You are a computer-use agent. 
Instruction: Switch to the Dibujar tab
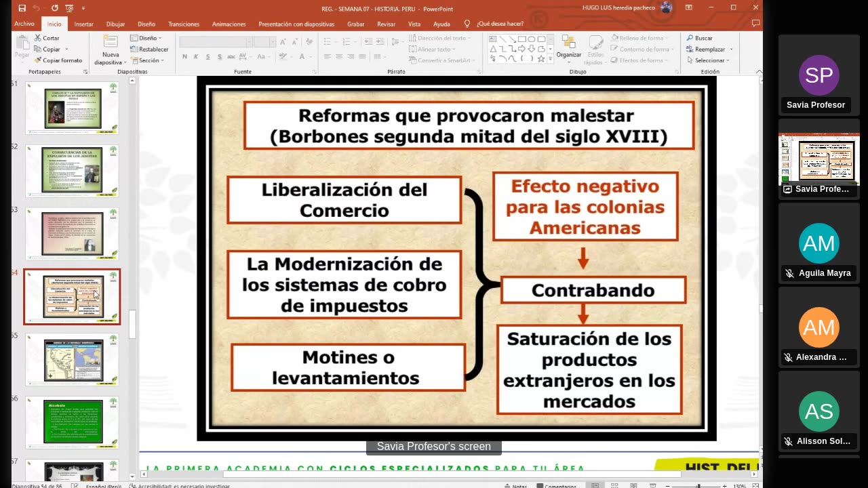point(115,24)
